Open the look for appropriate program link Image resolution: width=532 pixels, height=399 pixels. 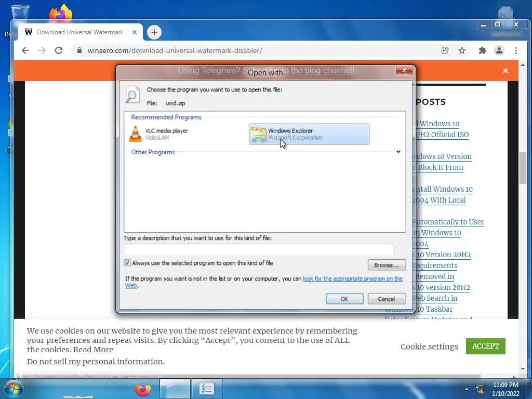tap(353, 279)
